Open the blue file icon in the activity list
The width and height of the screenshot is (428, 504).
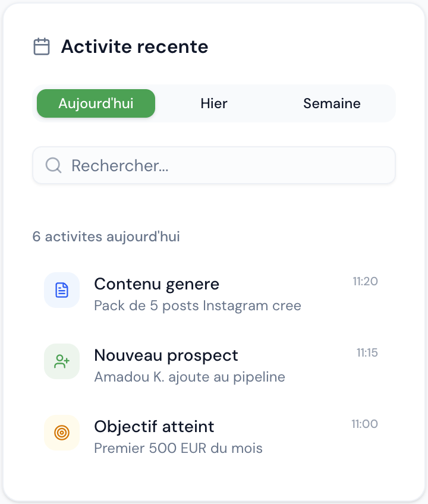[62, 290]
